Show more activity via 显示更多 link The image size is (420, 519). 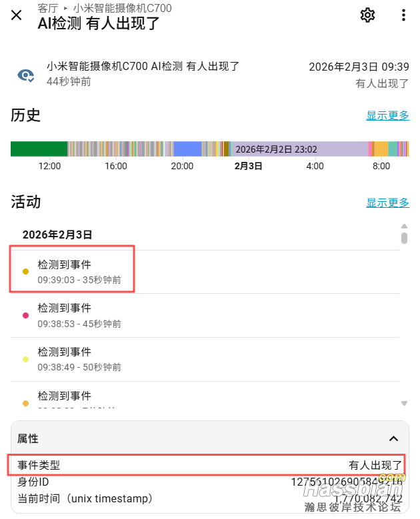point(387,203)
